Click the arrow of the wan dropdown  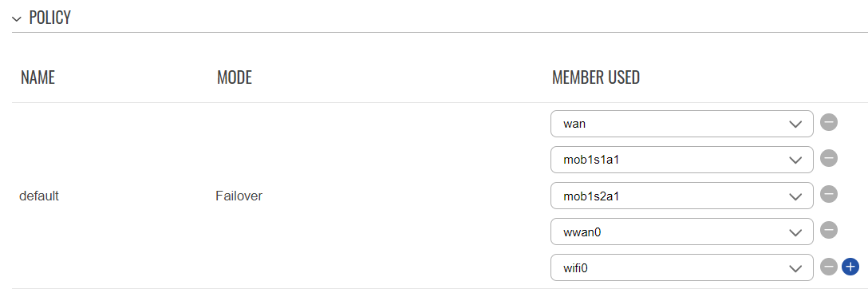(795, 124)
